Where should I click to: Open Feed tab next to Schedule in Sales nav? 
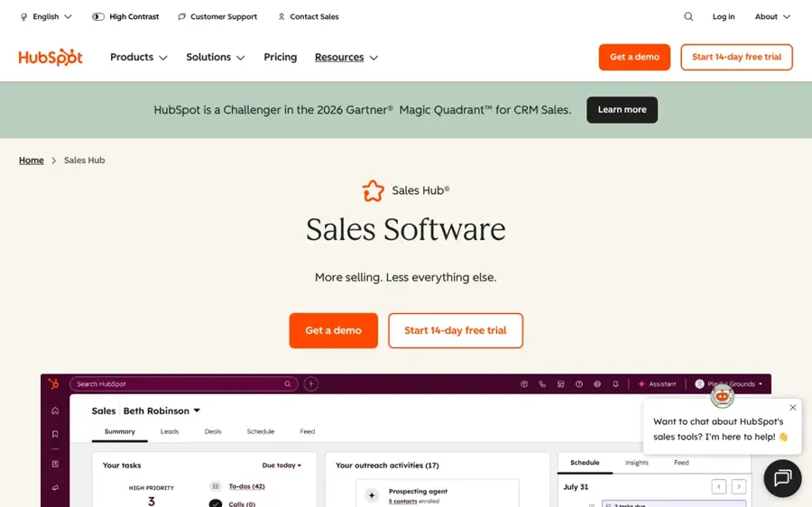tap(307, 431)
